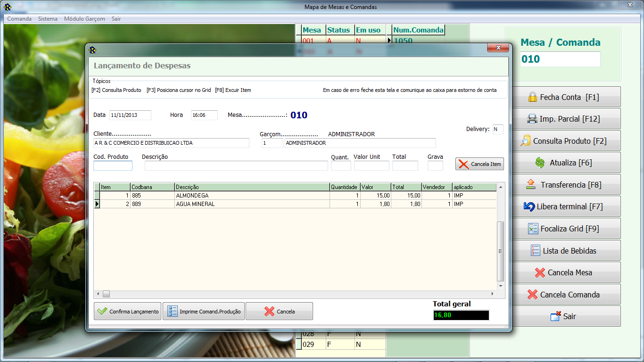Click the Descrição column header in the grid
This screenshot has height=362, width=644.
tap(252, 187)
